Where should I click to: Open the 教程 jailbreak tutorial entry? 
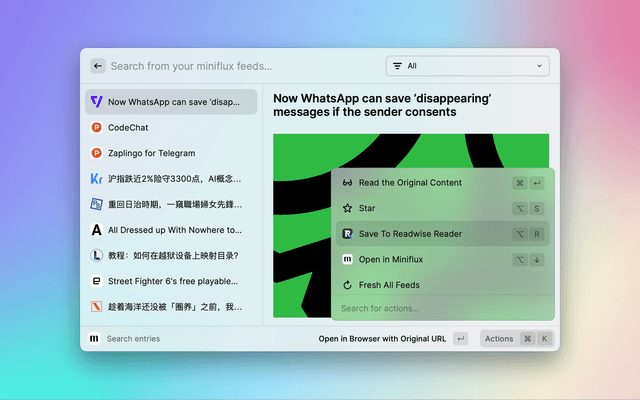[170, 255]
